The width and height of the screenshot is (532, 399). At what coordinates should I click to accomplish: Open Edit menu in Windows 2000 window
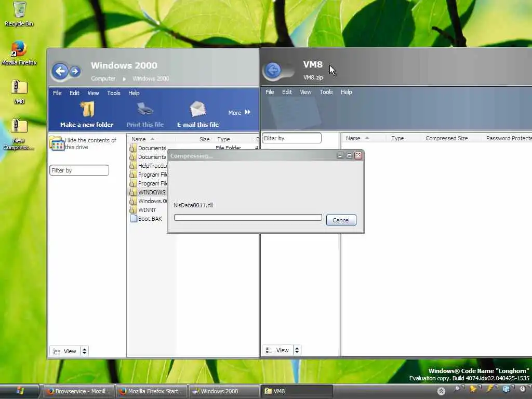74,93
